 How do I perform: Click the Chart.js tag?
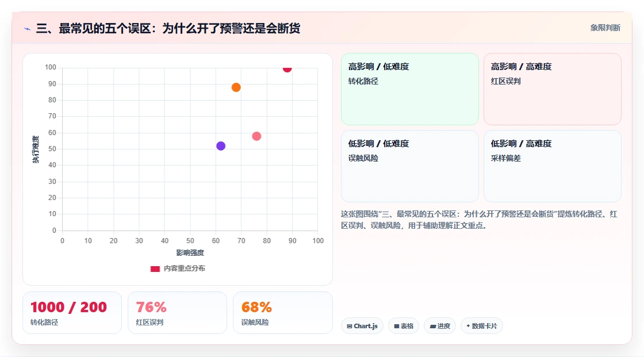click(362, 326)
